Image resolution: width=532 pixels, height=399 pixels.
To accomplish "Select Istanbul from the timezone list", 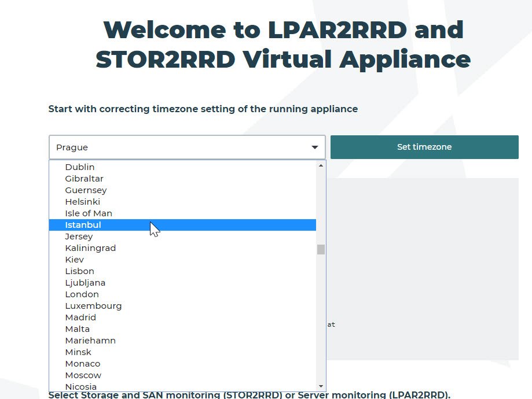I will point(83,225).
